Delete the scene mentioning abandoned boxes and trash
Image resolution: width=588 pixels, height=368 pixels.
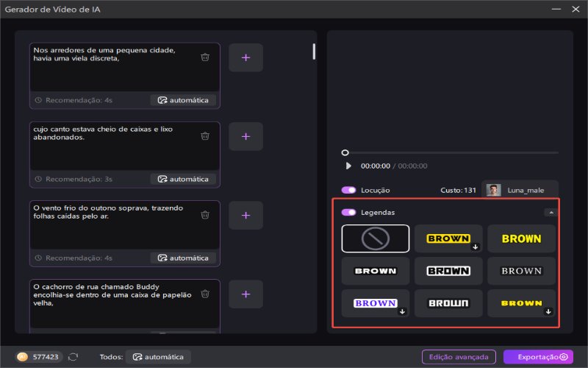tap(205, 136)
